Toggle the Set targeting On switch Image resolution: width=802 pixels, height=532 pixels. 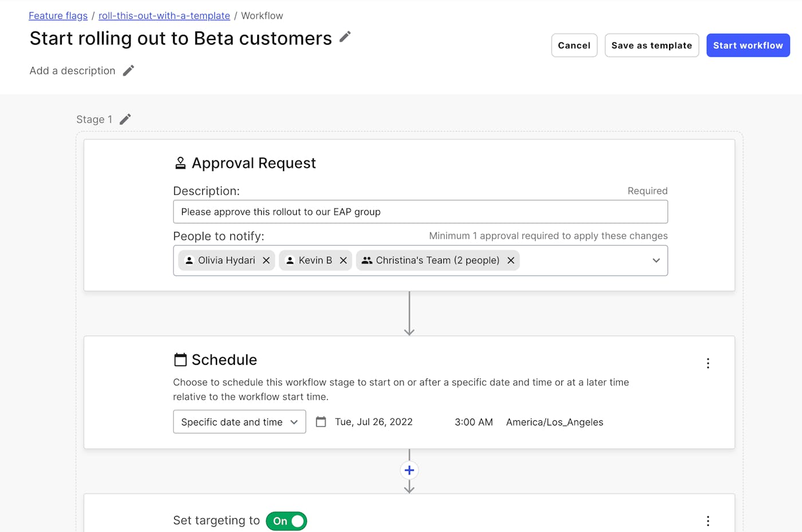pyautogui.click(x=286, y=521)
